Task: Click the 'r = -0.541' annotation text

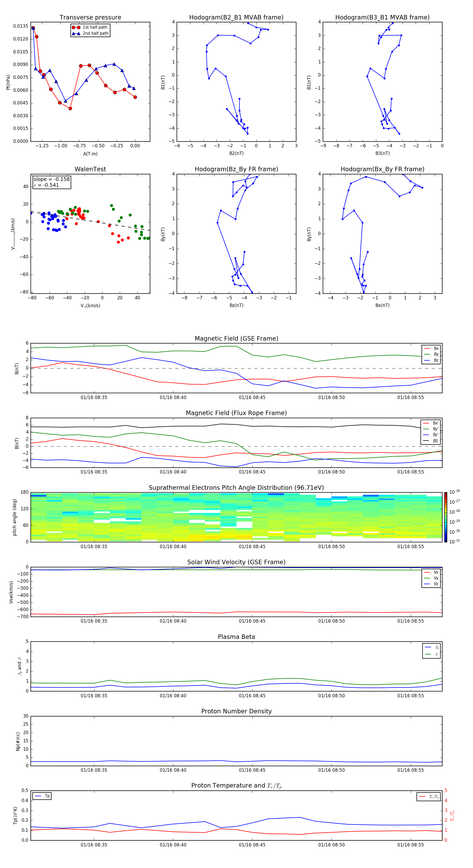Action: click(x=46, y=185)
